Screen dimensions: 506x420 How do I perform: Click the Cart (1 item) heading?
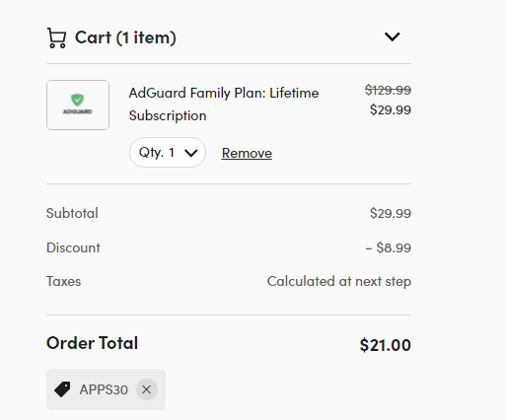click(125, 37)
